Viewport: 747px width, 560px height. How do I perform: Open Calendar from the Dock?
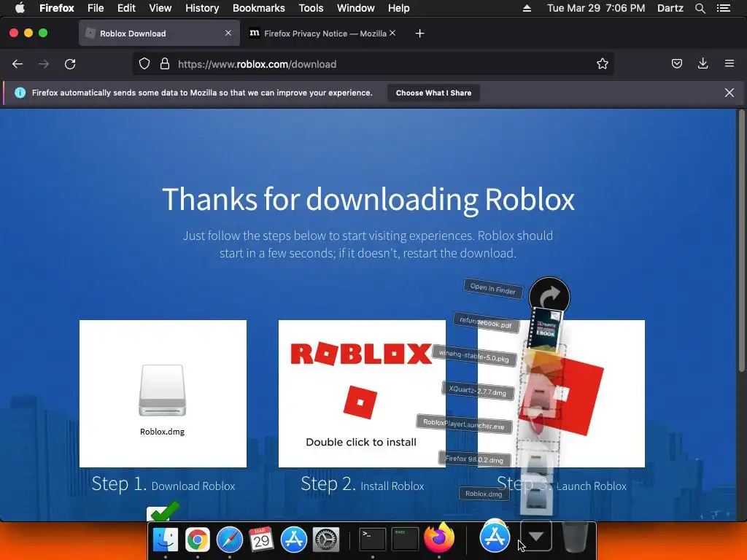[261, 540]
